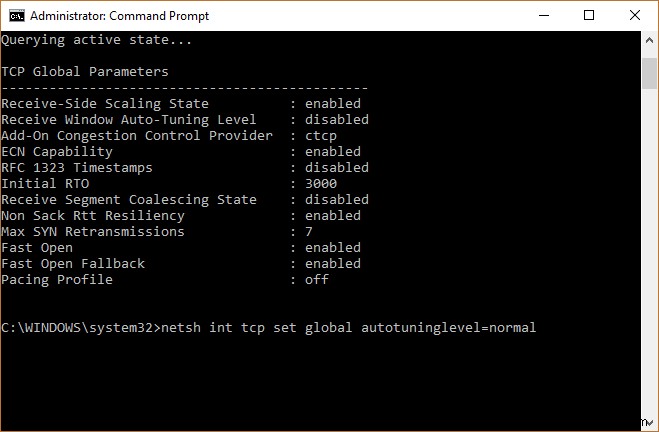This screenshot has height=432, width=659.
Task: Click the 'disabled' value for Auto-Tuning Level
Action: coord(337,120)
